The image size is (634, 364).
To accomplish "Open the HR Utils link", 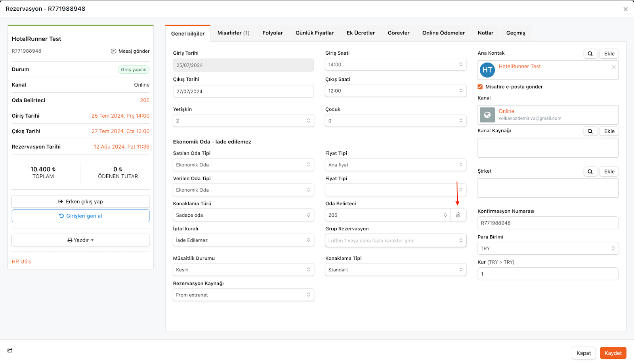I will (x=21, y=262).
